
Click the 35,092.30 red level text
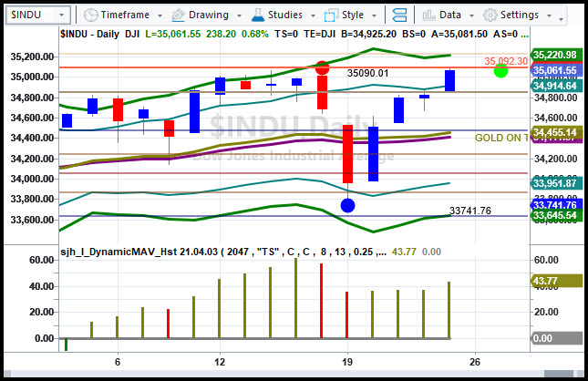[x=506, y=61]
